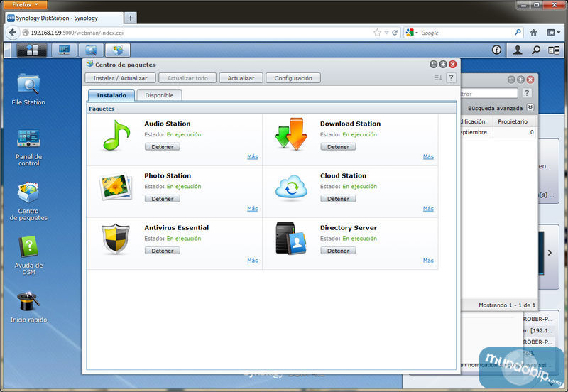The width and height of the screenshot is (568, 392).
Task: Select the Synology DiskStation browser tab
Action: 65,18
